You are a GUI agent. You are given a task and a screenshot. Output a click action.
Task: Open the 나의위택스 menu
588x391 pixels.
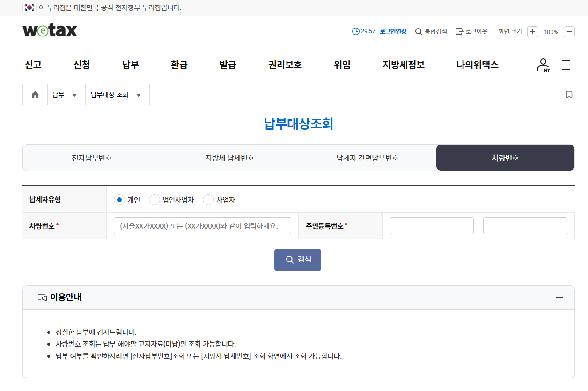click(x=478, y=65)
